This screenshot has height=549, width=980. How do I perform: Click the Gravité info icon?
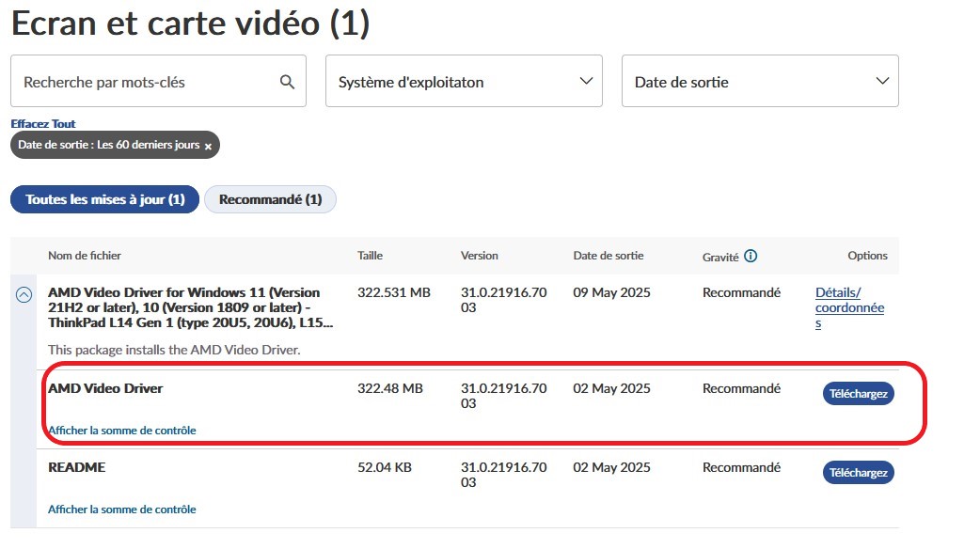tap(751, 256)
